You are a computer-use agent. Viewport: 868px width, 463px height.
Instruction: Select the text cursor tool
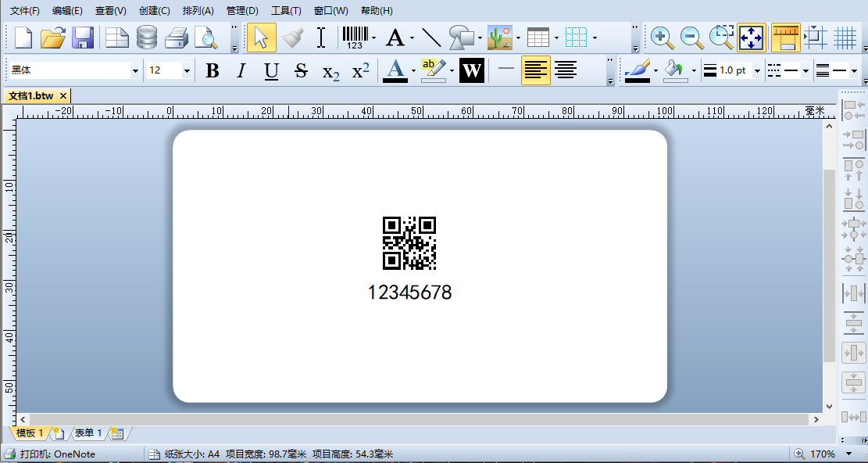click(x=321, y=38)
